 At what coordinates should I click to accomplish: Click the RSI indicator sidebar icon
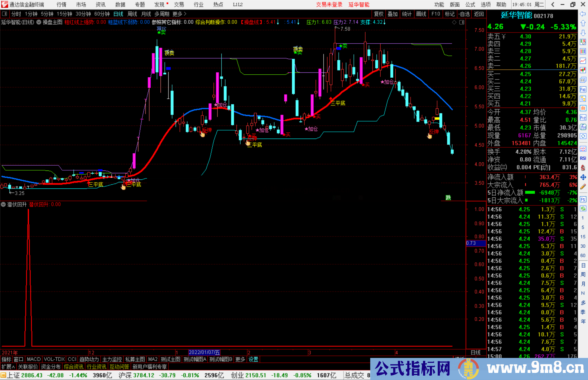point(583,158)
